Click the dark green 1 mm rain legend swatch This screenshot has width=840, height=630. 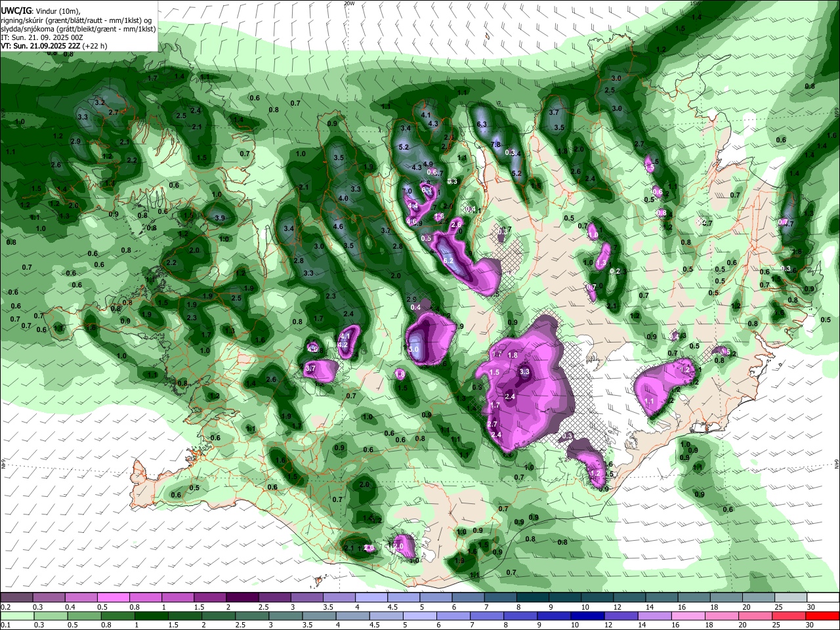click(x=152, y=615)
